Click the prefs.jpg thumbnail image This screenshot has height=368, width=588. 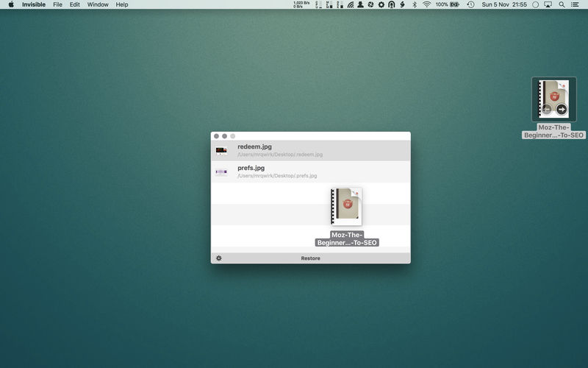[221, 172]
